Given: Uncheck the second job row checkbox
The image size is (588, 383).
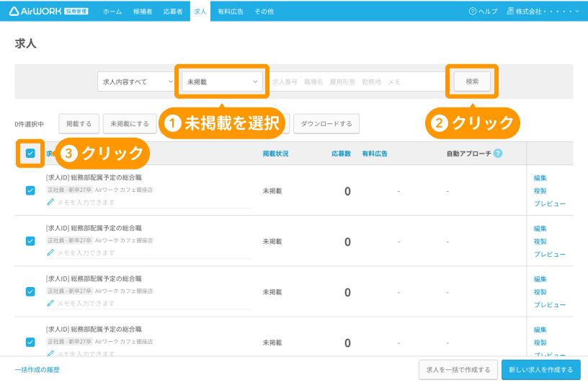Looking at the screenshot, I should pos(30,241).
